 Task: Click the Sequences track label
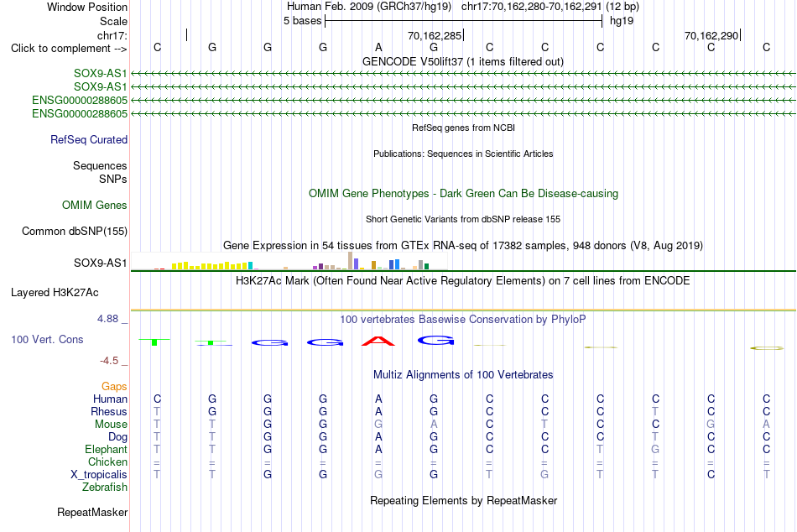[100, 165]
